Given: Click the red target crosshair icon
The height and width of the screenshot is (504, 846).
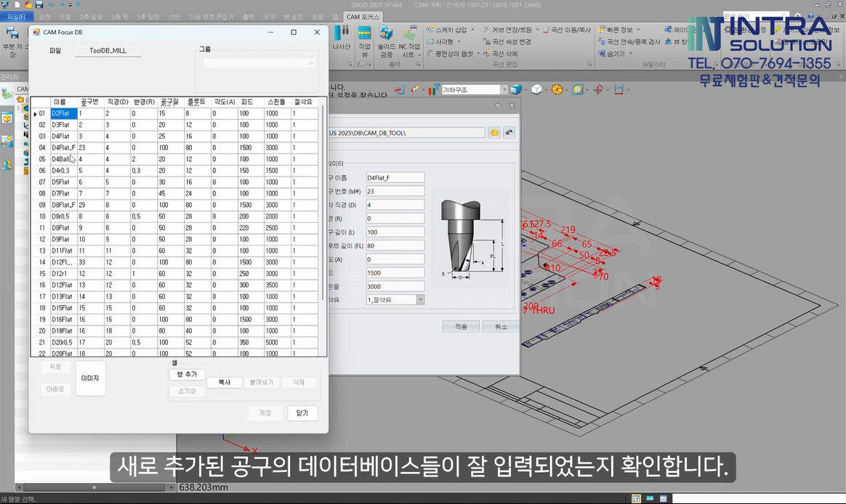Looking at the screenshot, I should click(598, 89).
